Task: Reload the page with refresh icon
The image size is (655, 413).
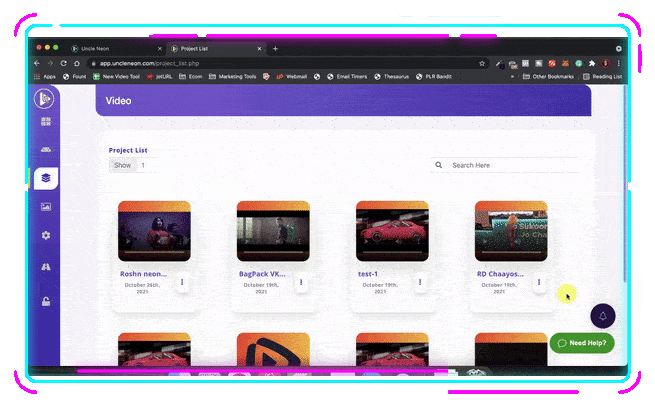Action: coord(63,63)
